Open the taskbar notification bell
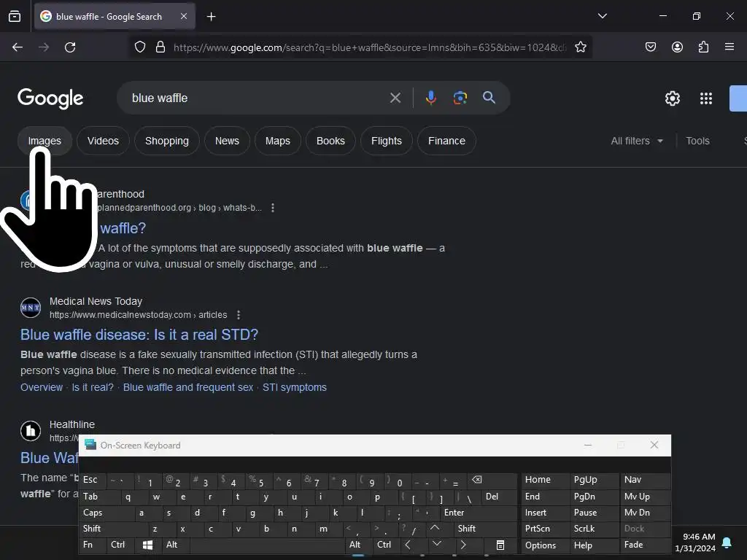The height and width of the screenshot is (560, 747). (x=727, y=542)
